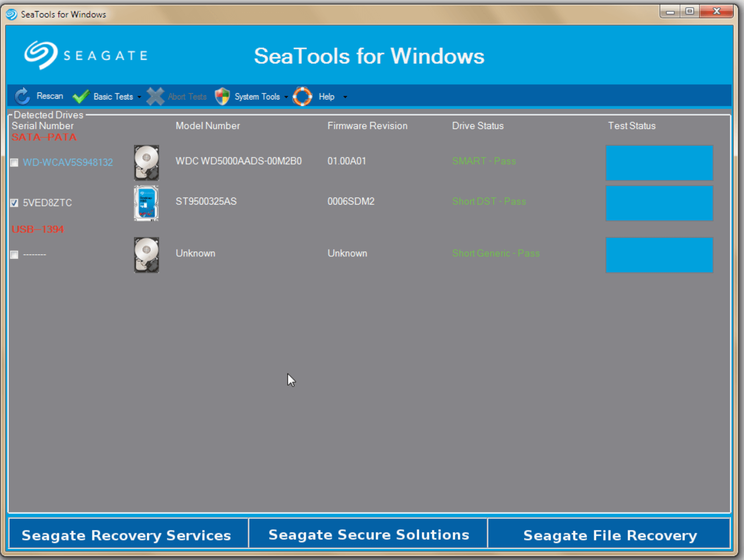Click the Abort Tests icon

(x=155, y=96)
